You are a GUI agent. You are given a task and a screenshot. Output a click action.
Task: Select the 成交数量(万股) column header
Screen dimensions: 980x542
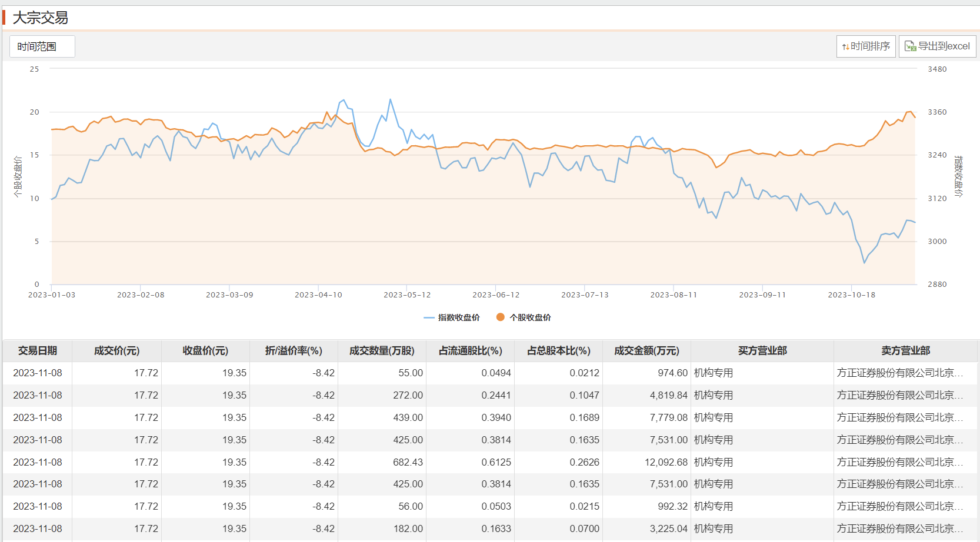tap(382, 351)
